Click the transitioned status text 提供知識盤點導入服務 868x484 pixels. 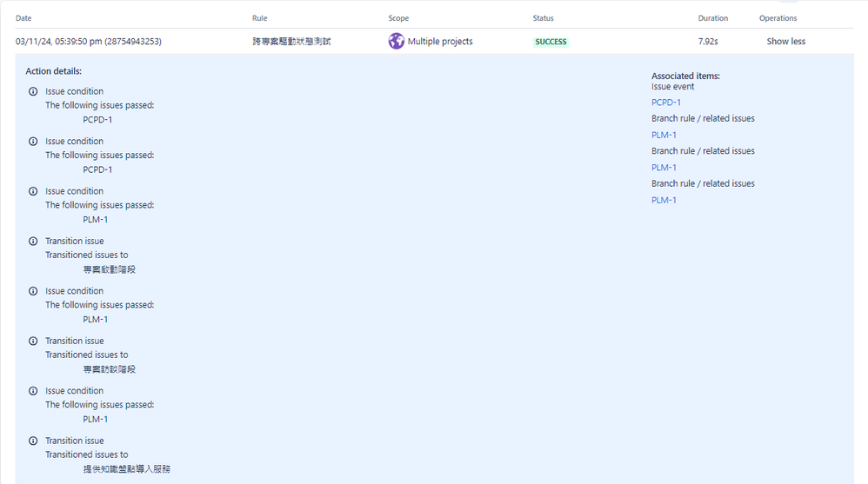127,469
